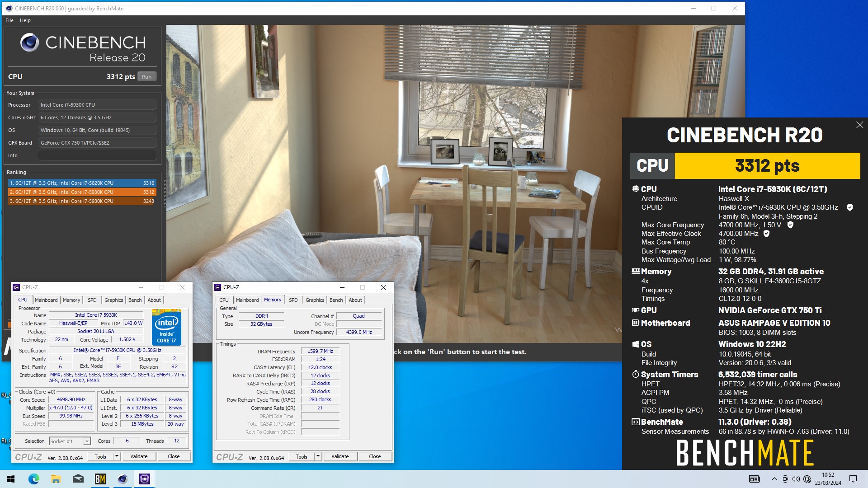Click Validate in Memory CPU-Z window

[x=340, y=456]
